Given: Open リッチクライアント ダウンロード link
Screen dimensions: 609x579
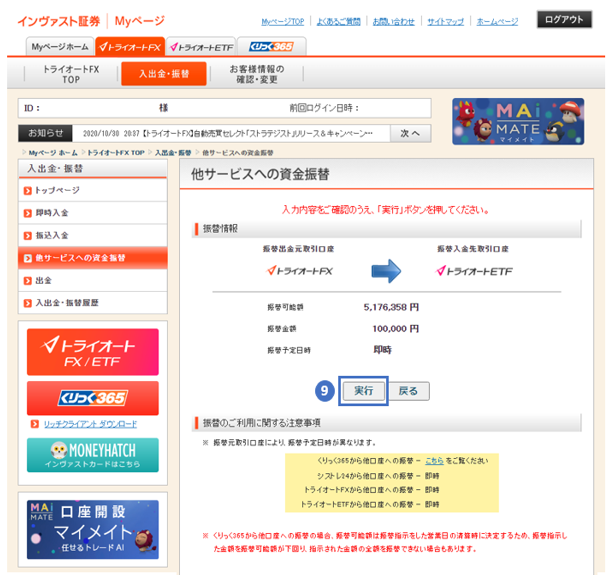Looking at the screenshot, I should coord(90,424).
